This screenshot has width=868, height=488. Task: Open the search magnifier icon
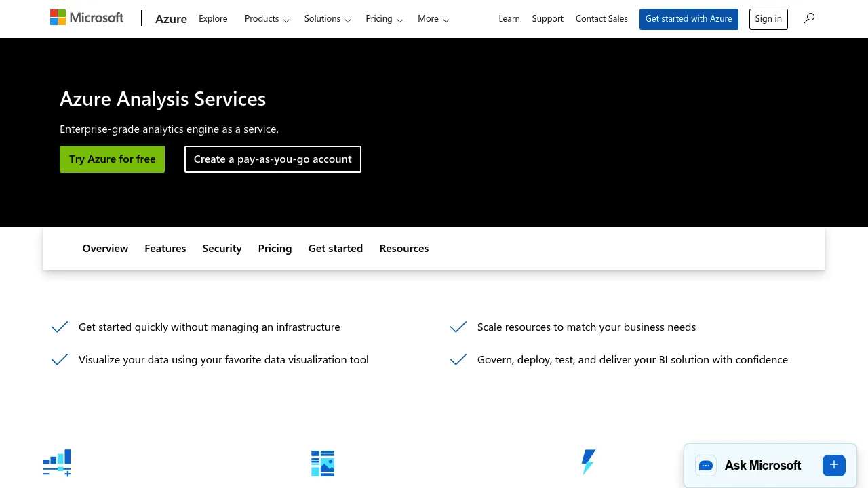809,18
